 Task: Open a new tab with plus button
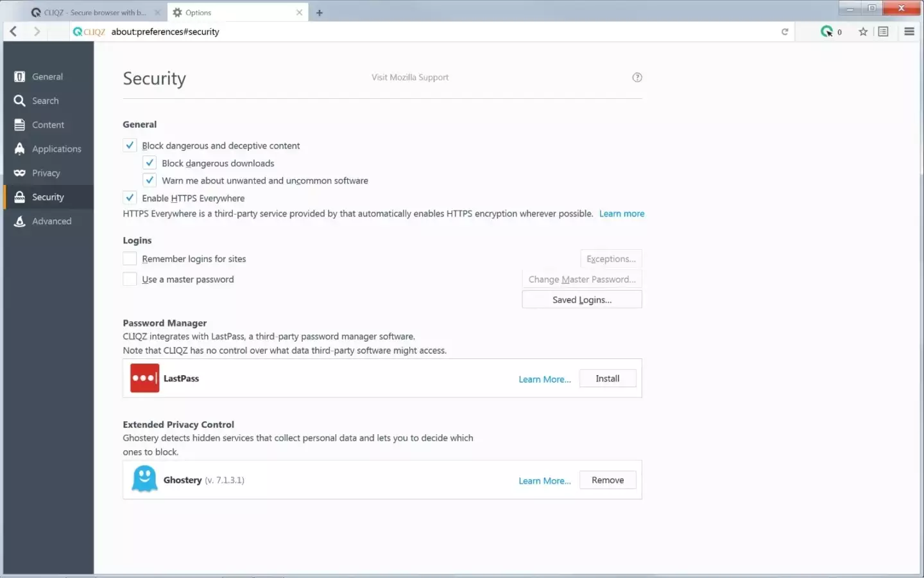[320, 13]
